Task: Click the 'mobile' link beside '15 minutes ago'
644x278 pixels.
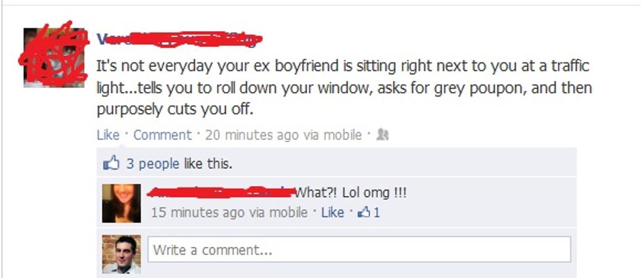Action: click(x=288, y=212)
